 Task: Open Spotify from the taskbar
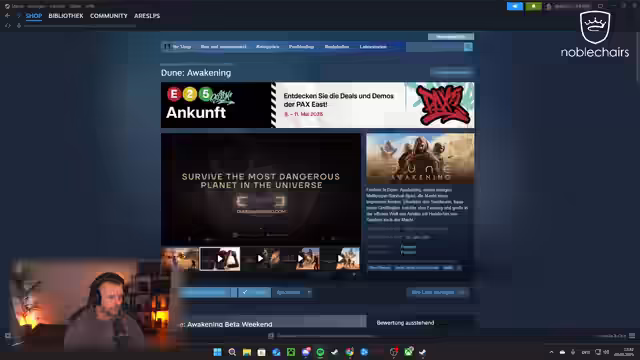[320, 352]
